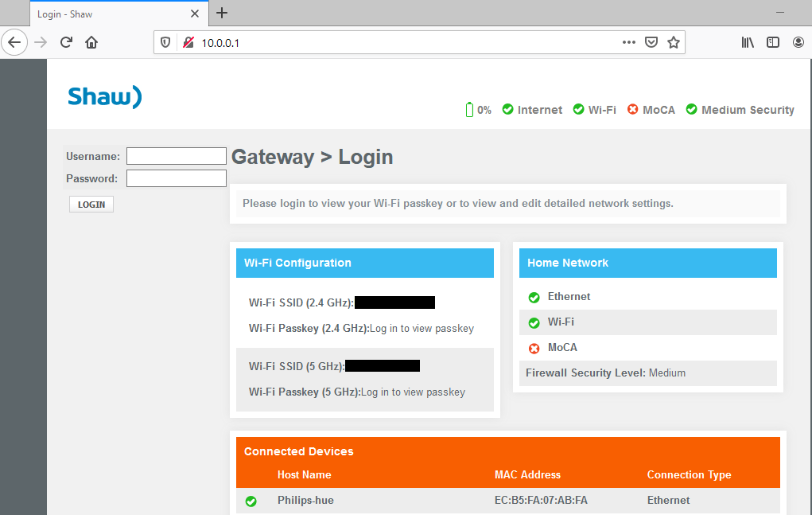Click the Internet status check icon
This screenshot has height=515, width=812.
(x=507, y=110)
